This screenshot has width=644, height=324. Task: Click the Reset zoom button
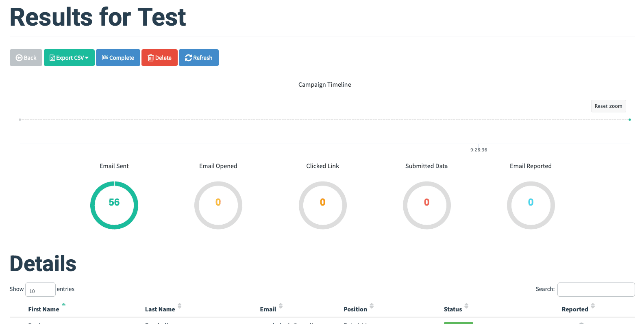pos(609,106)
